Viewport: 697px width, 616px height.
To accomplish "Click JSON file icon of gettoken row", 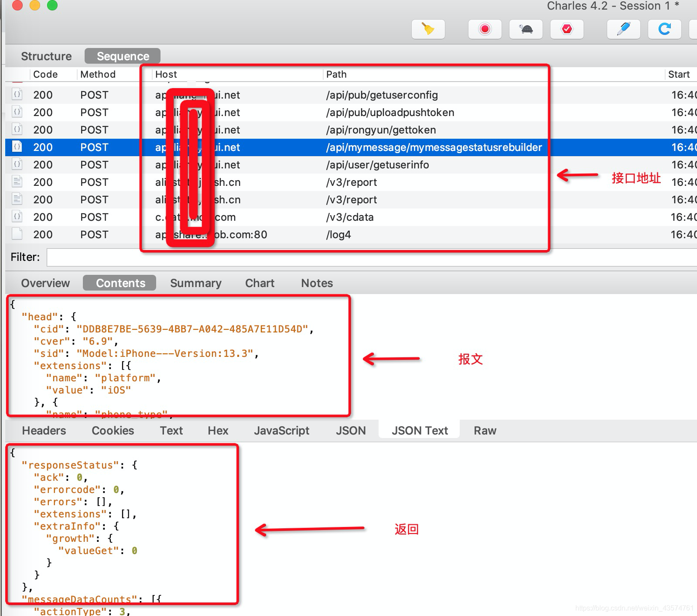I will (17, 129).
